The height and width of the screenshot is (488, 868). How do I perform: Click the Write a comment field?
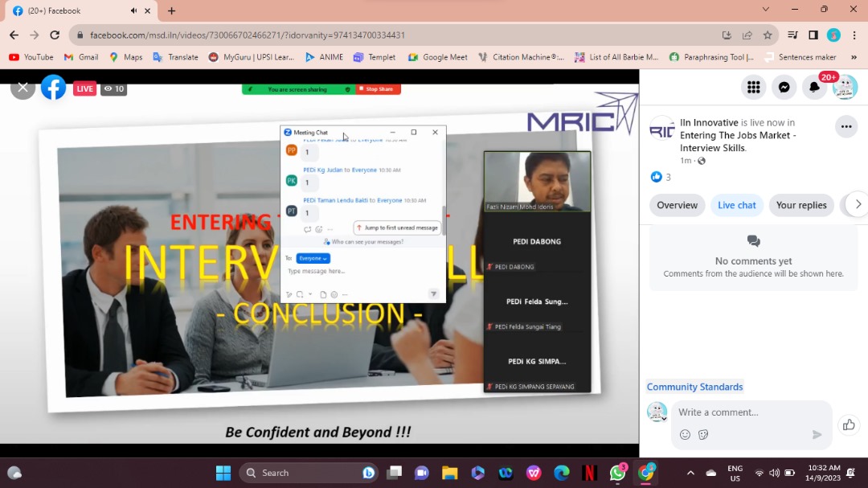click(743, 412)
